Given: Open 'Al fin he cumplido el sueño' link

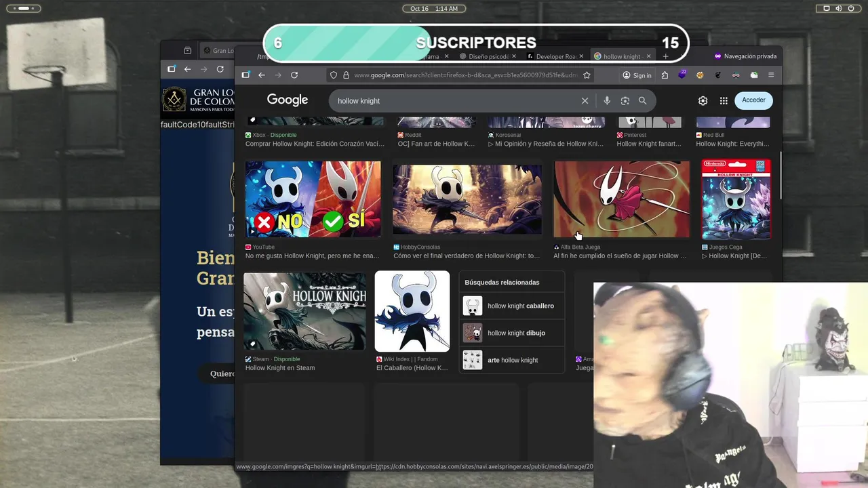Looking at the screenshot, I should 620,256.
